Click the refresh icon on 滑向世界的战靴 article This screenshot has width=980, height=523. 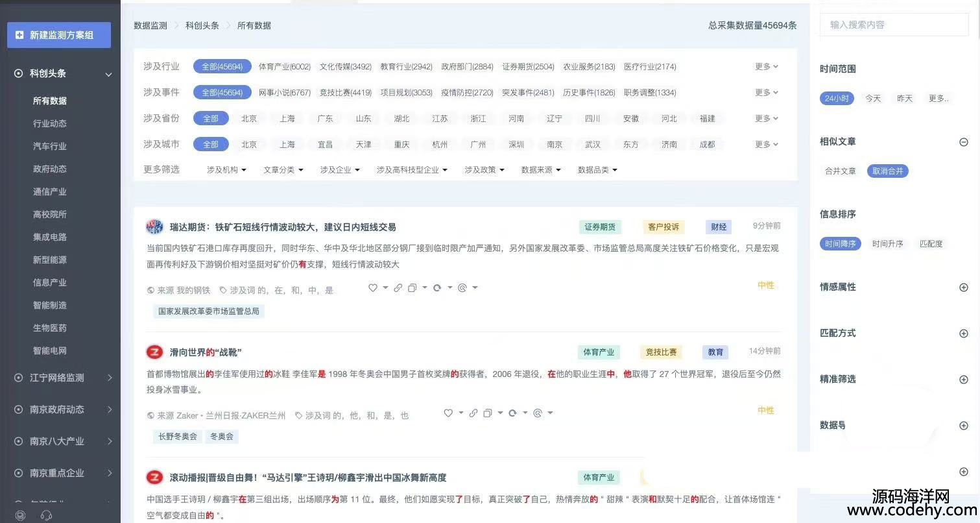point(512,413)
